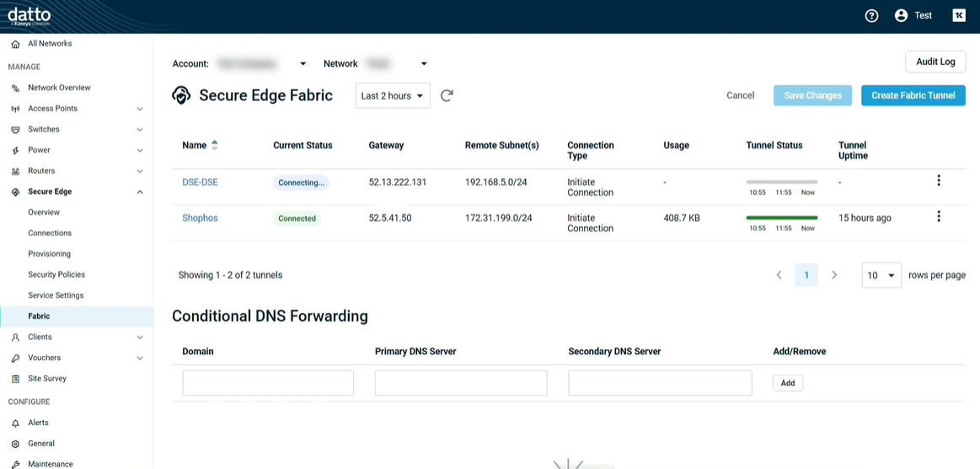Viewport: 980px width, 469px height.
Task: Click the Kaseya K icon in the header
Action: pos(959,16)
